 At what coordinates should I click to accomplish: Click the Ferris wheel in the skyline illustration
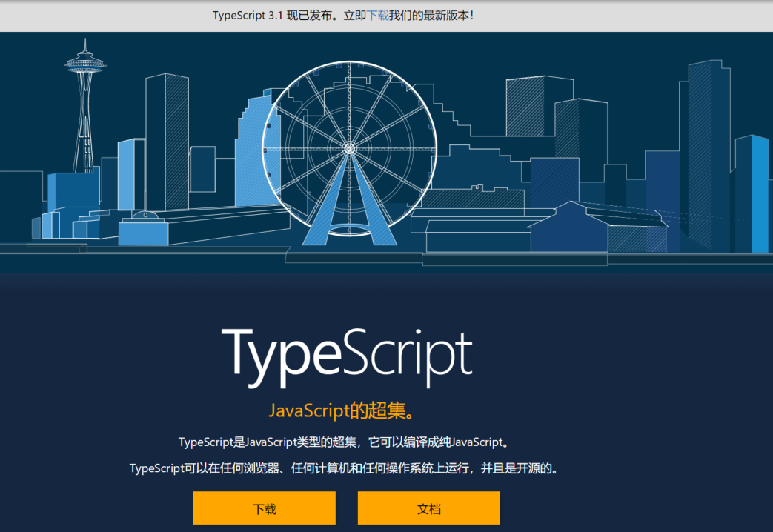[350, 153]
